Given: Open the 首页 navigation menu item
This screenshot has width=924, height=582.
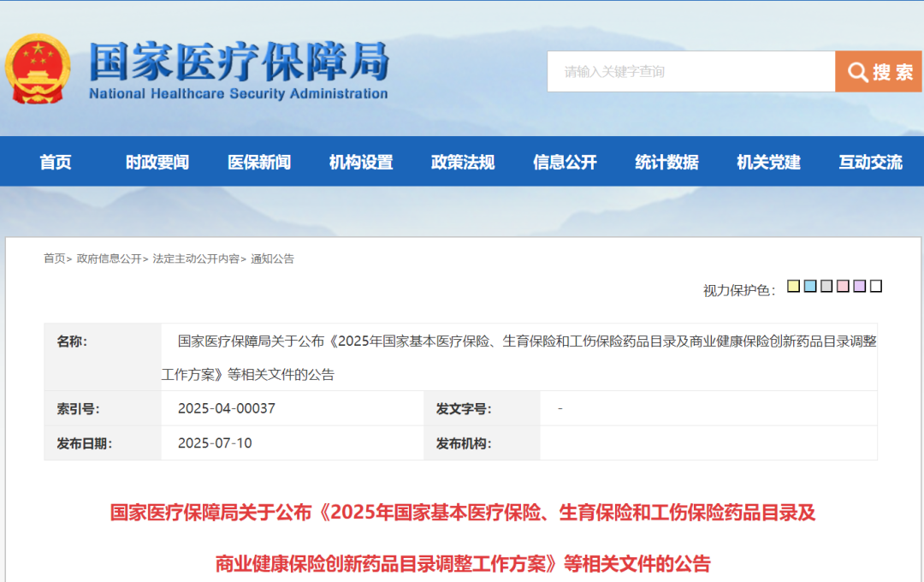Looking at the screenshot, I should [x=56, y=162].
